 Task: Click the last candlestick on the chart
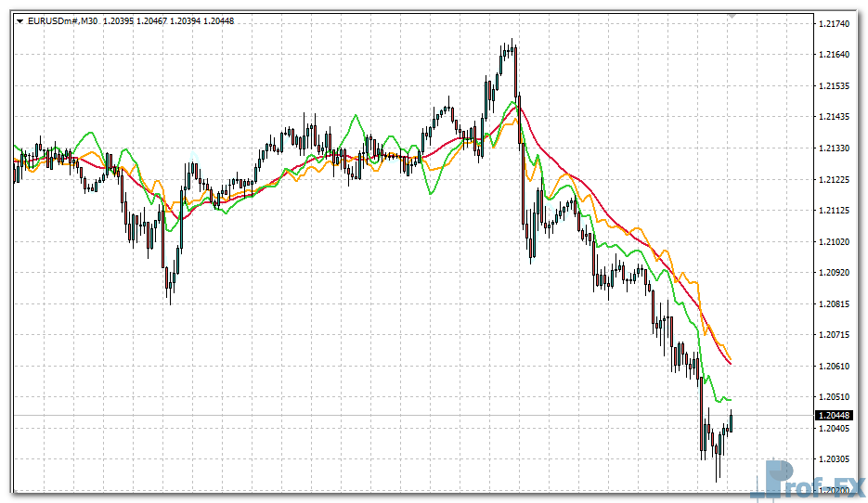pyautogui.click(x=732, y=420)
